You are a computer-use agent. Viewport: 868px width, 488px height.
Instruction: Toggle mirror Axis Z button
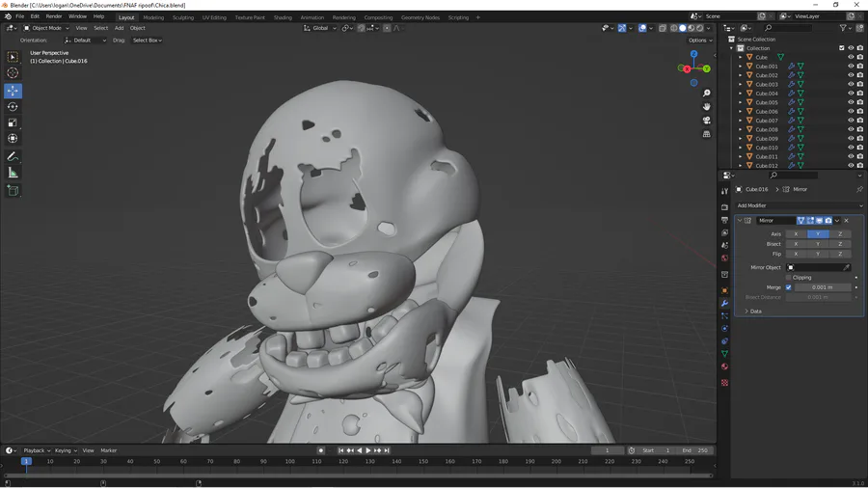pos(840,234)
